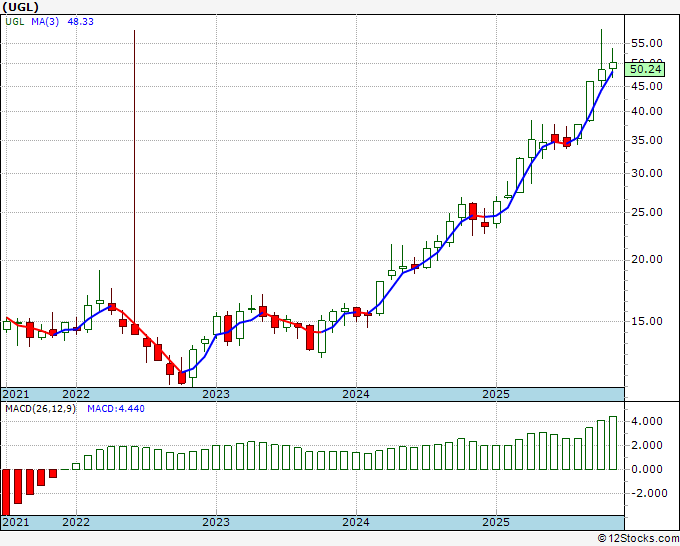The height and width of the screenshot is (546, 680).
Task: Click the 50.24 current price tag
Action: [646, 69]
